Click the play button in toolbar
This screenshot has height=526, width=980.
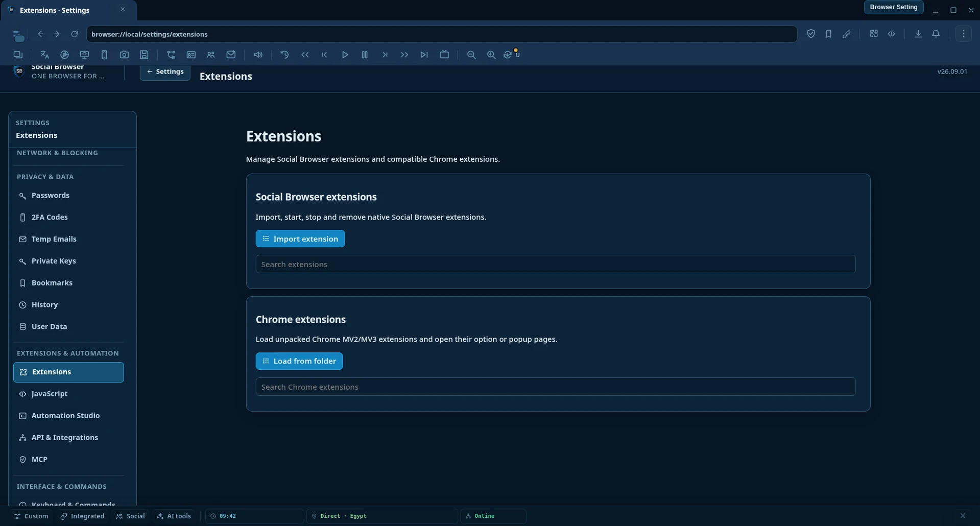click(345, 55)
